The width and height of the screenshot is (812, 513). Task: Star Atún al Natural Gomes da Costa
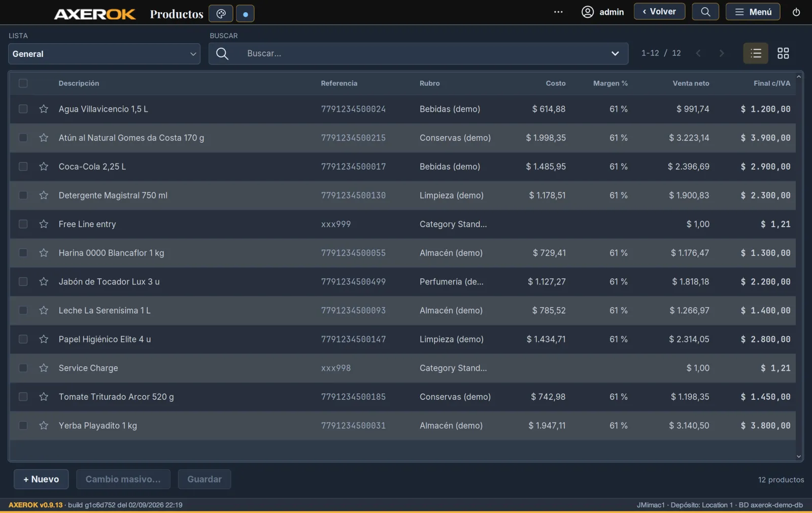44,138
